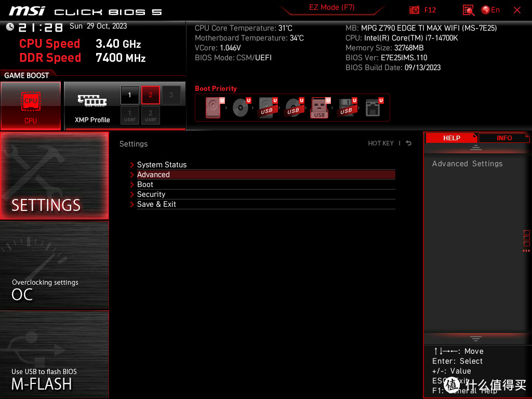Select the USB hard disk boot icon
The width and height of the screenshot is (532, 399).
pos(268,108)
